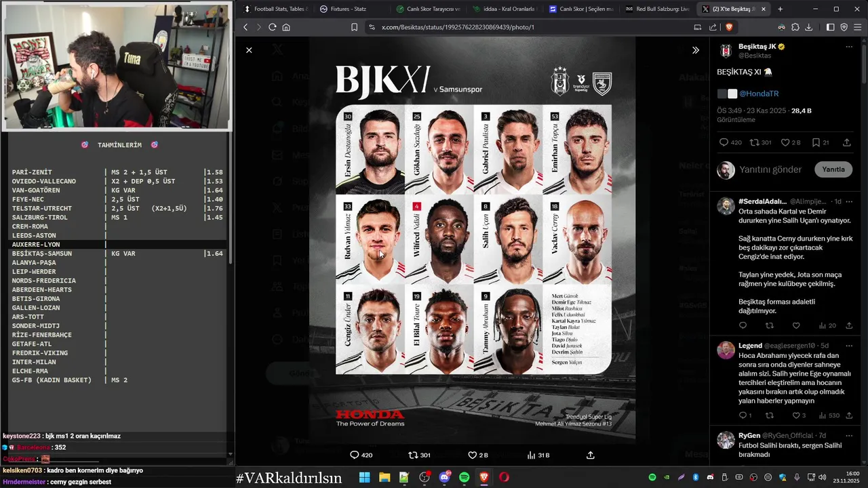Reload the page with browser refresh icon
The width and height of the screenshot is (868, 488).
point(272,27)
